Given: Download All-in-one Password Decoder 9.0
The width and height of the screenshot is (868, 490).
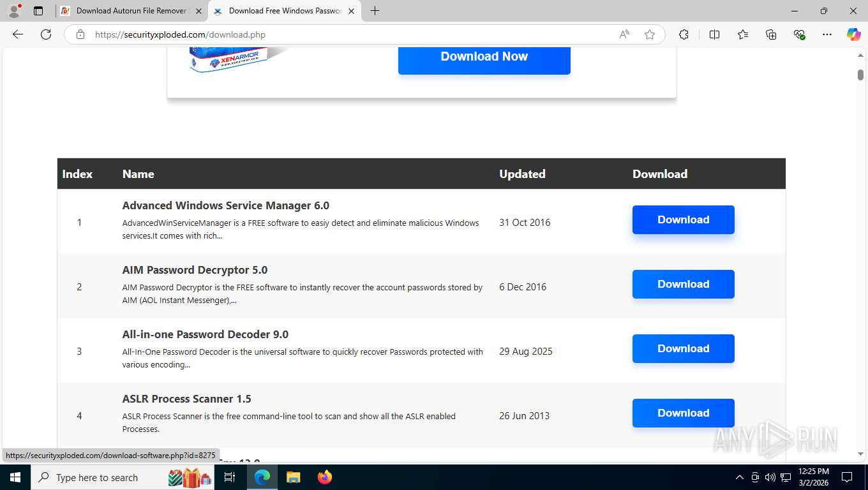Looking at the screenshot, I should tap(684, 348).
